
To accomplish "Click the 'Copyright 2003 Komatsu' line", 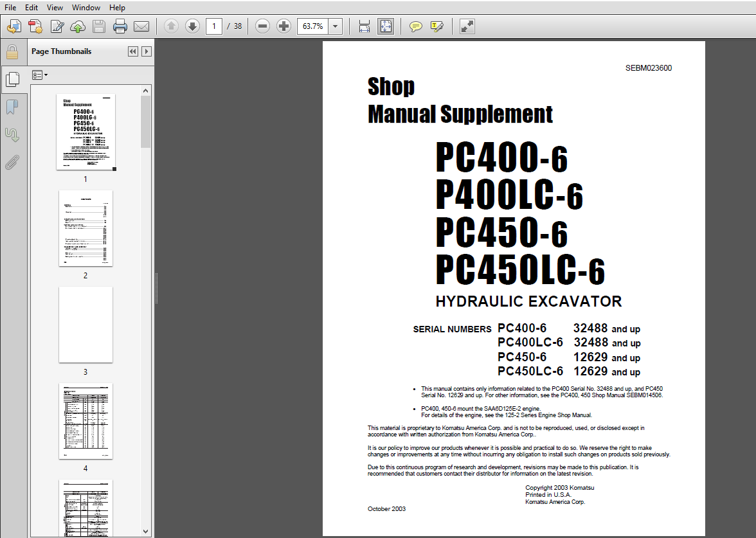I will (x=560, y=488).
